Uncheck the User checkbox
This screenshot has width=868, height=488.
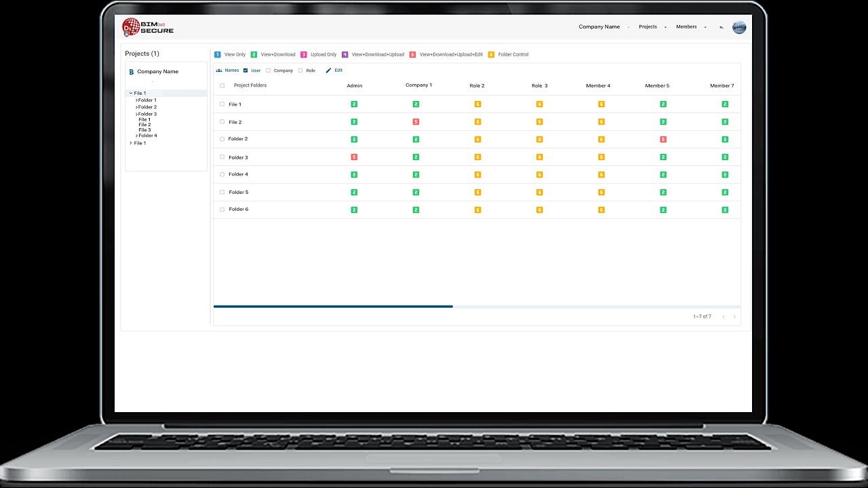[245, 70]
